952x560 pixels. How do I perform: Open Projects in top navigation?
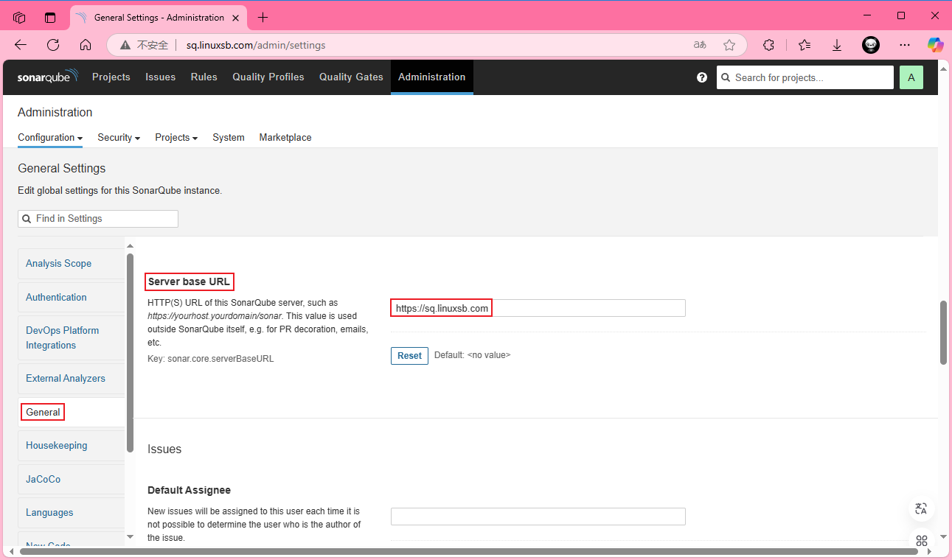click(x=111, y=77)
